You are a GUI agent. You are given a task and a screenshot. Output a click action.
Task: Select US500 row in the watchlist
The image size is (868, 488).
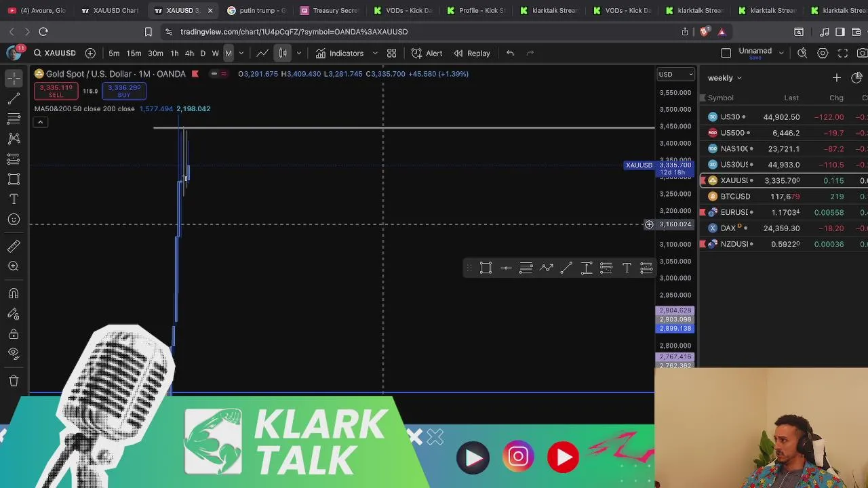(785, 133)
